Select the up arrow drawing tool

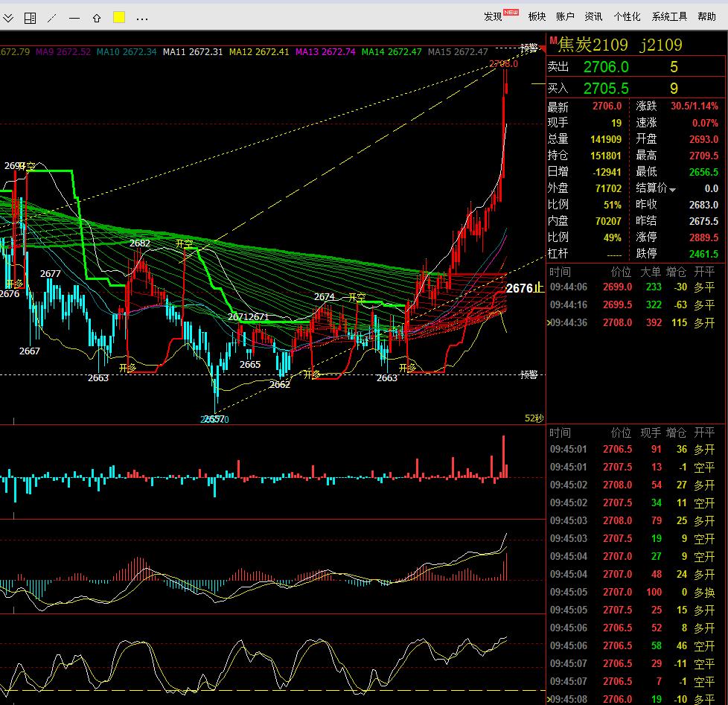pos(97,18)
